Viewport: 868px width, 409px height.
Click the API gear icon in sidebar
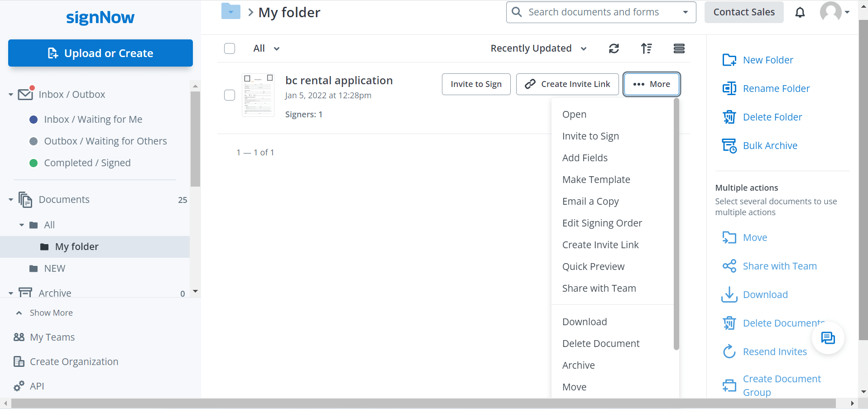tap(19, 386)
